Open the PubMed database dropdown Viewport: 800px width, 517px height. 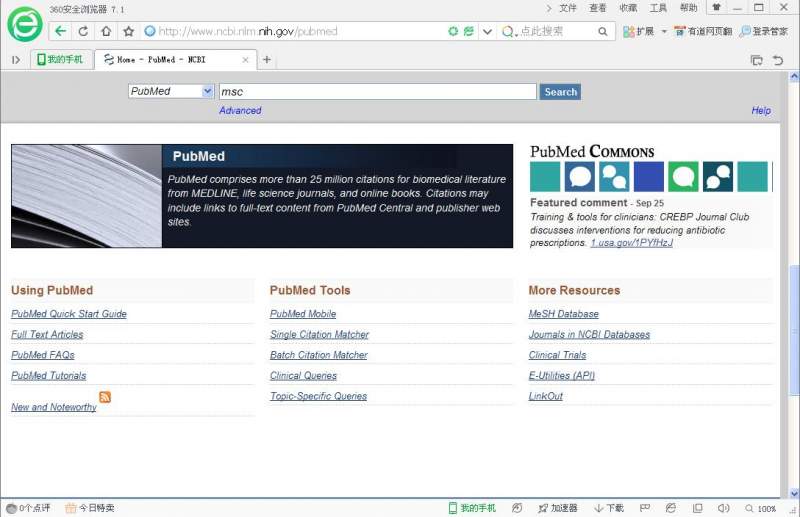(171, 91)
